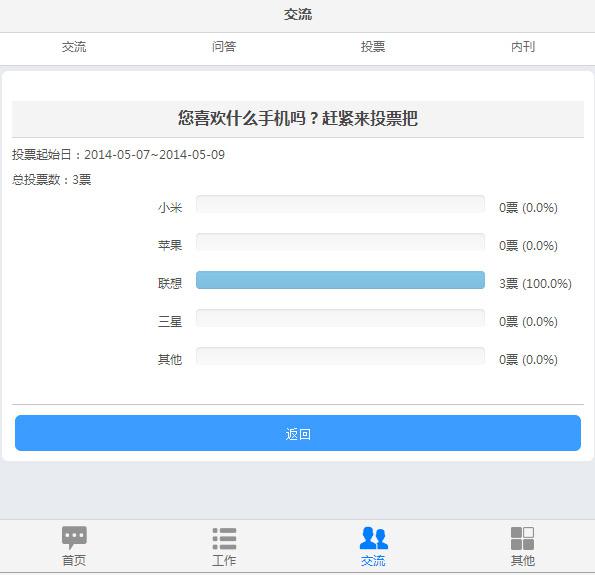Click the blue 返回 button

pos(298,433)
